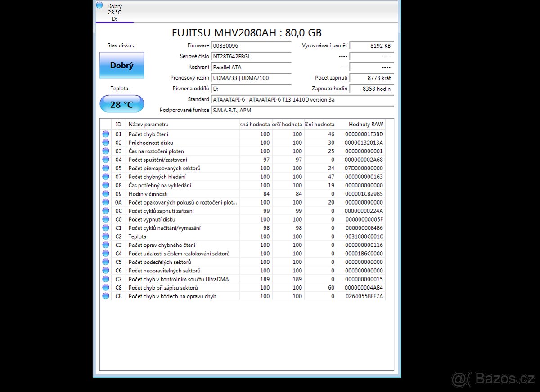Click the Dobrý health status button

click(122, 65)
